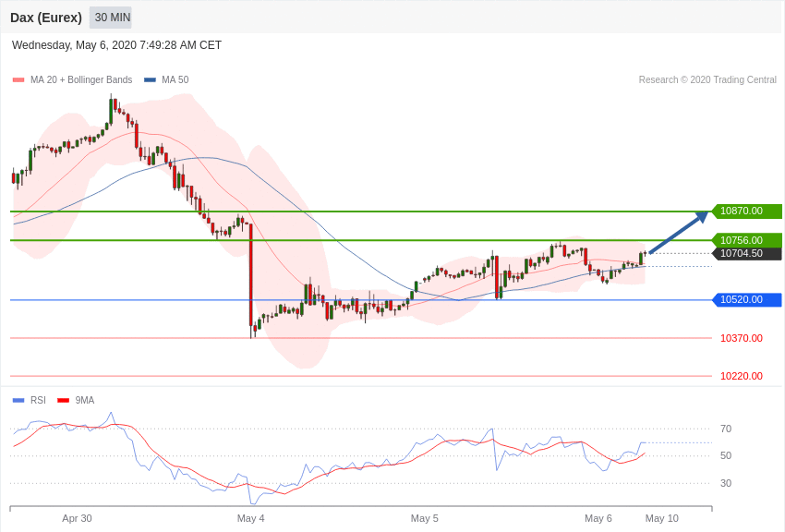This screenshot has height=532, width=785.
Task: Click the Apr 30 date label
Action: coord(77,518)
